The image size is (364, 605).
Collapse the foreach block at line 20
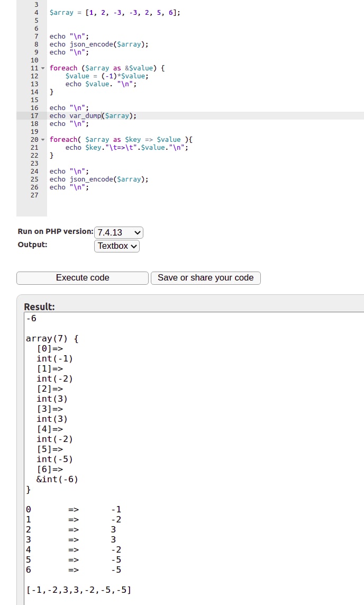tap(43, 140)
